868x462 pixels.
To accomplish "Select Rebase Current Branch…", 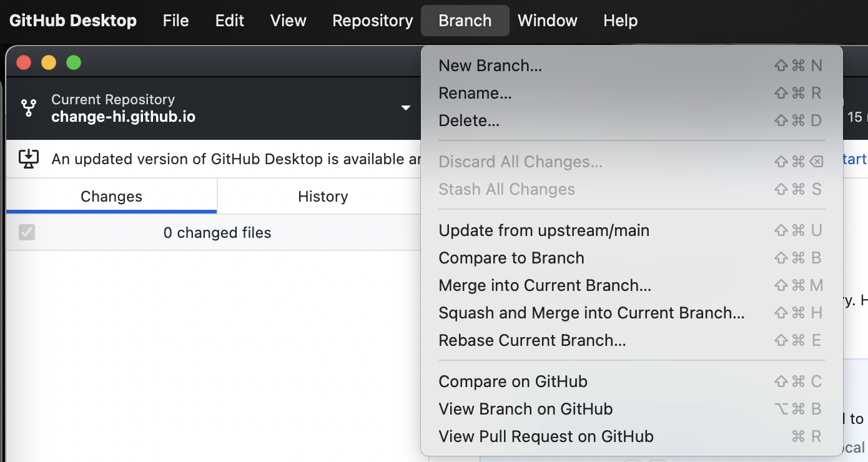I will [x=632, y=340].
